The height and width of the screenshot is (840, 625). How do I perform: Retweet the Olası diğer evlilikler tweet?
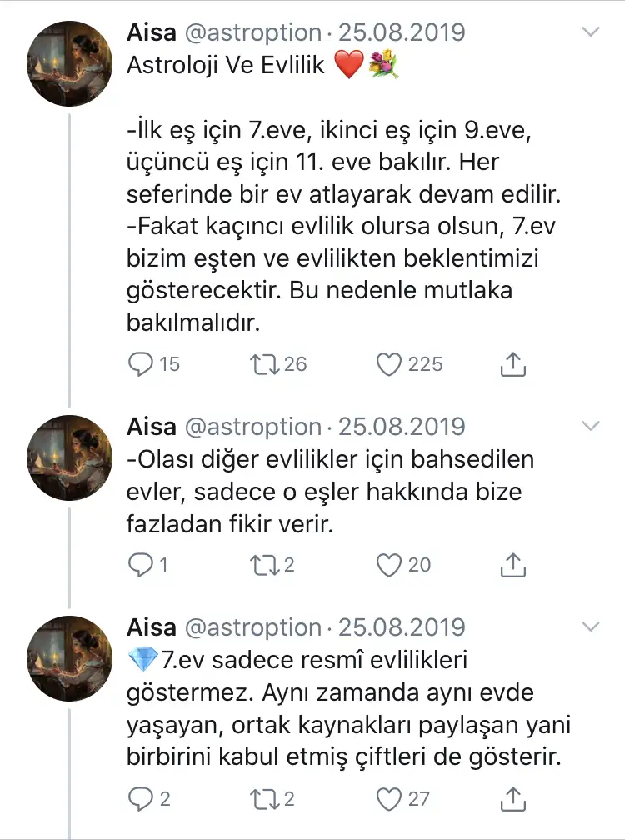pos(266,565)
